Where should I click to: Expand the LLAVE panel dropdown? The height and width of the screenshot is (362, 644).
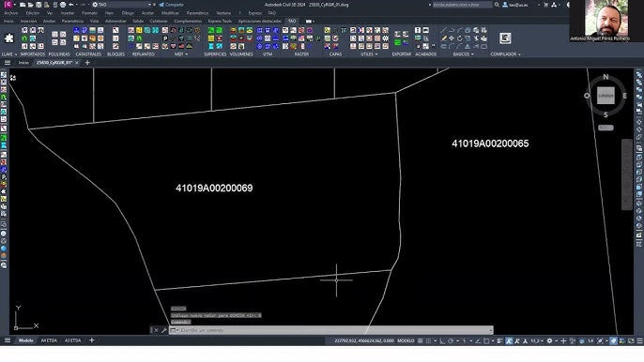click(16, 54)
